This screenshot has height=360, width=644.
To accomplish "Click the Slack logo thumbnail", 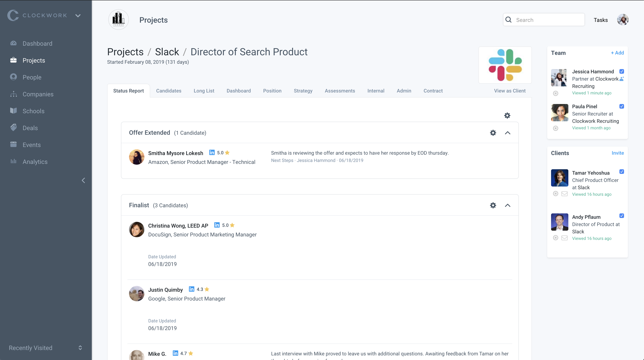I will [x=505, y=65].
